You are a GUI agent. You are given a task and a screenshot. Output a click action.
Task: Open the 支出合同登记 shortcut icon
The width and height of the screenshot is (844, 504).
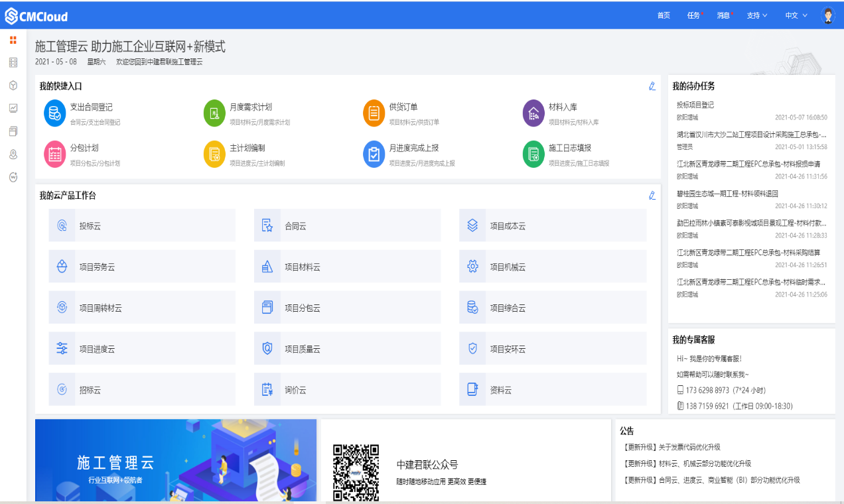pyautogui.click(x=55, y=113)
